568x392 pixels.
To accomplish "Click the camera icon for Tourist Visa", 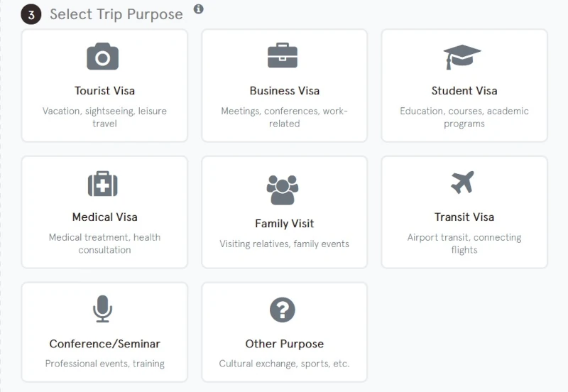I will point(103,57).
